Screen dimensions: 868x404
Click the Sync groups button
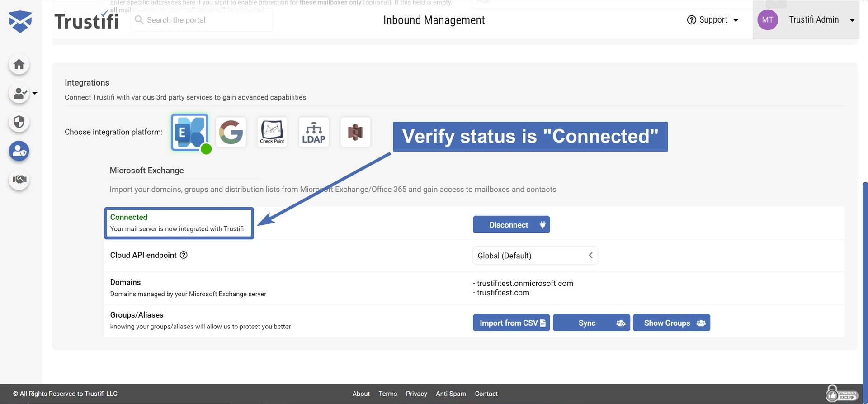tap(591, 323)
